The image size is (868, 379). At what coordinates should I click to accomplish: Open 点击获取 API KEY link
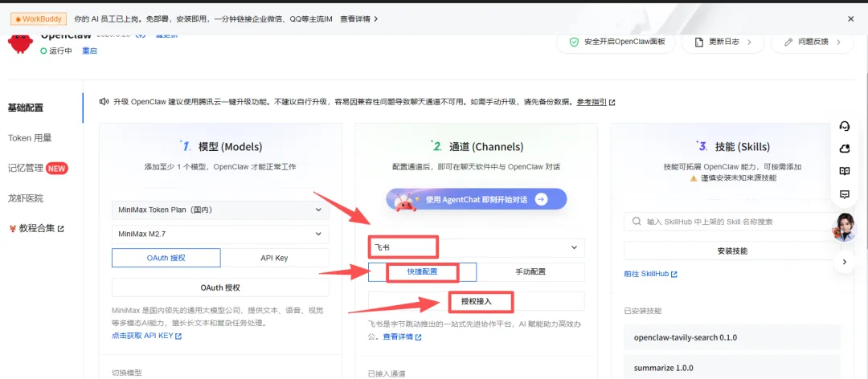click(x=147, y=336)
